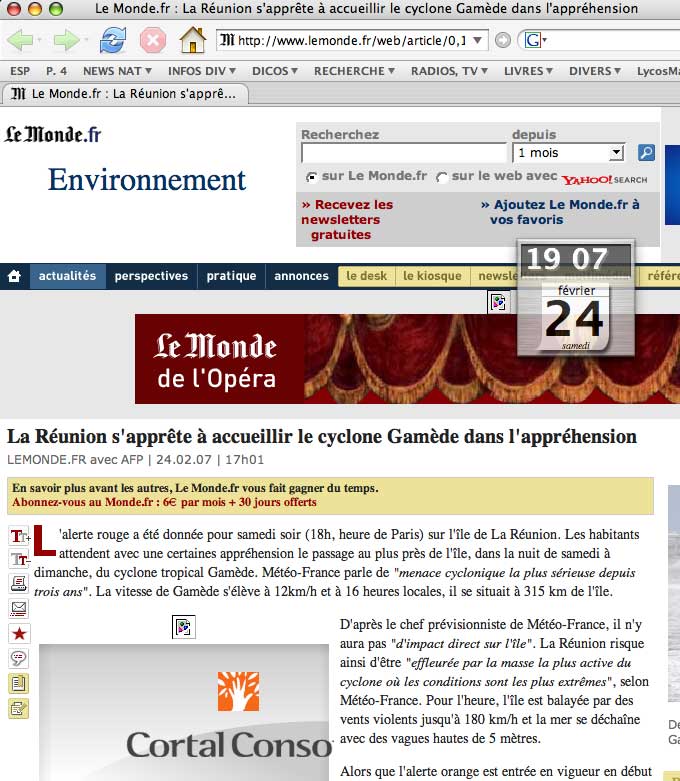
Task: Open the pratique nav tab
Action: (231, 275)
